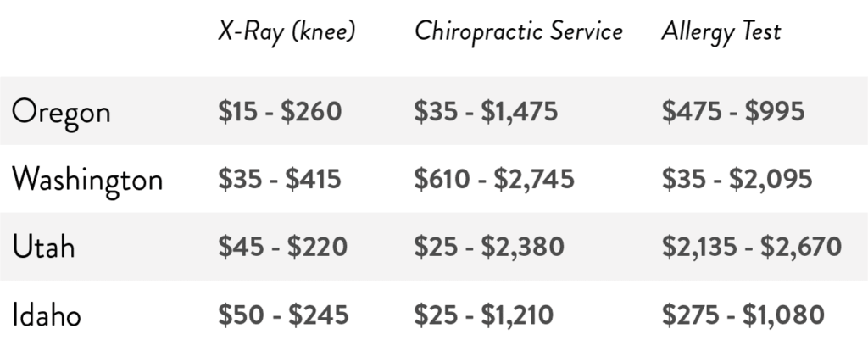The height and width of the screenshot is (351, 868).
Task: Select the Oregon row label
Action: 62,112
